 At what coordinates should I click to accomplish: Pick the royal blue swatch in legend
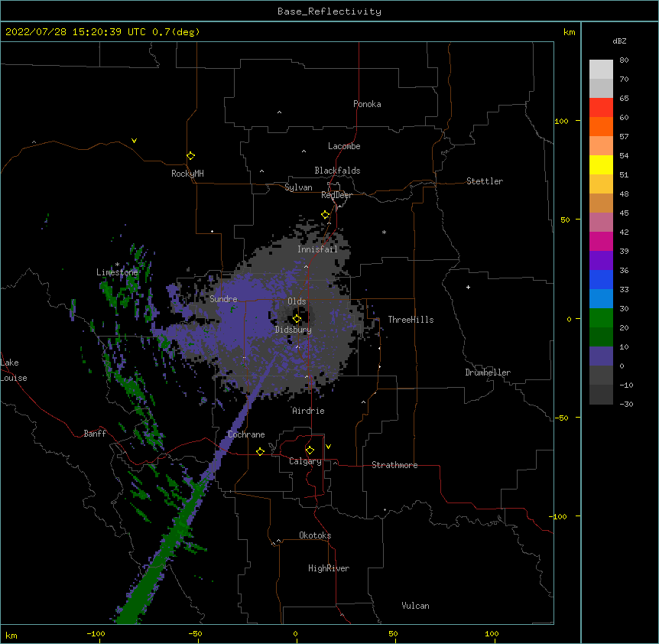[601, 279]
